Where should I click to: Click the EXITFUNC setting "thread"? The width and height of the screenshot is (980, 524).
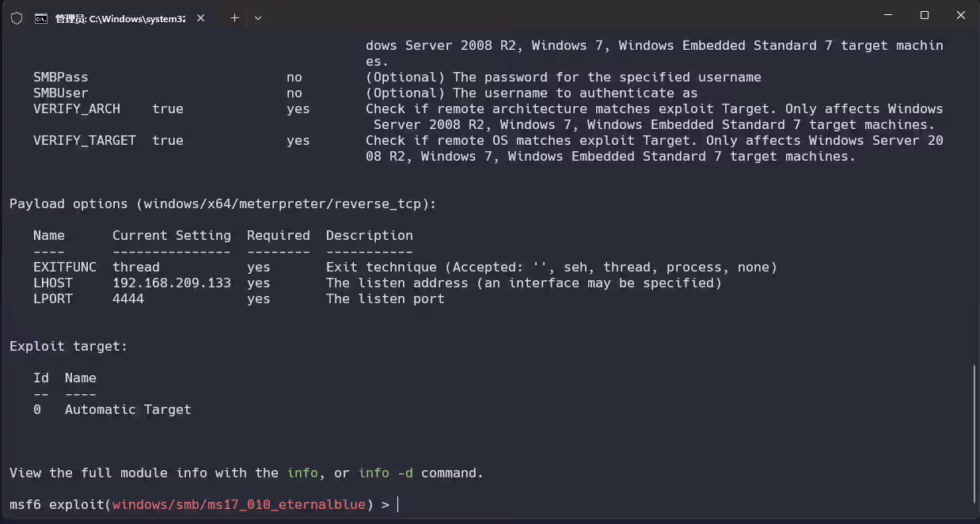point(136,267)
